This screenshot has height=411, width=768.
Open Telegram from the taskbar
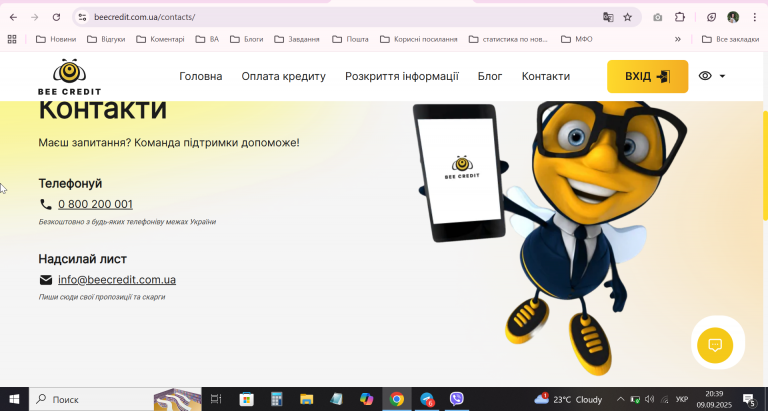click(x=427, y=399)
